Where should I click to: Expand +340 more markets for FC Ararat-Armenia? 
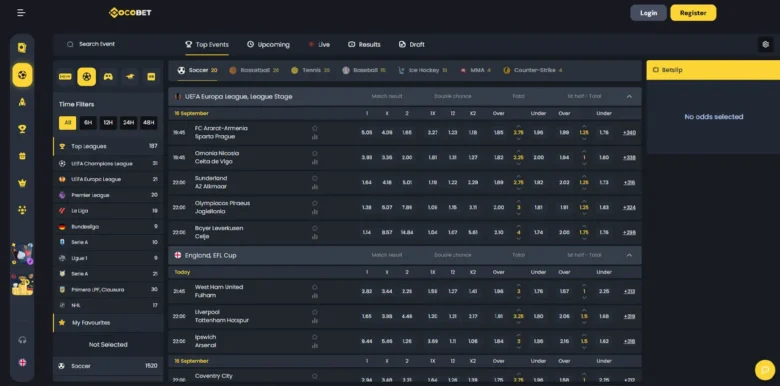click(629, 133)
